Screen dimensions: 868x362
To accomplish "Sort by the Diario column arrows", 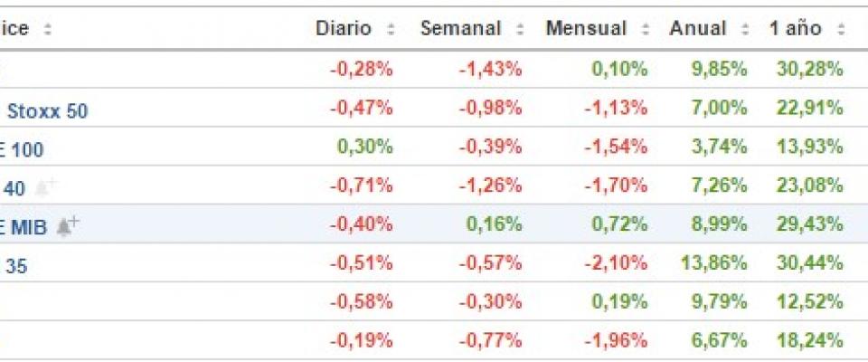I will pyautogui.click(x=391, y=29).
